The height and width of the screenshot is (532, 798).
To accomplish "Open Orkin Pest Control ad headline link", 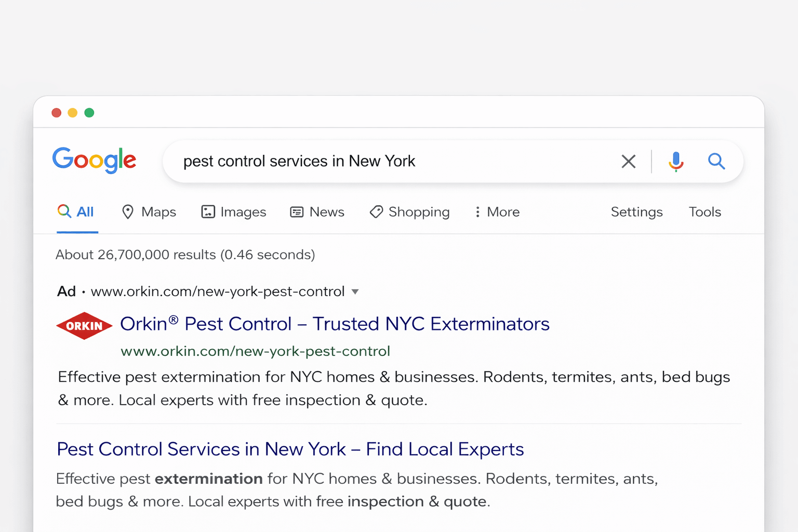I will pos(335,324).
